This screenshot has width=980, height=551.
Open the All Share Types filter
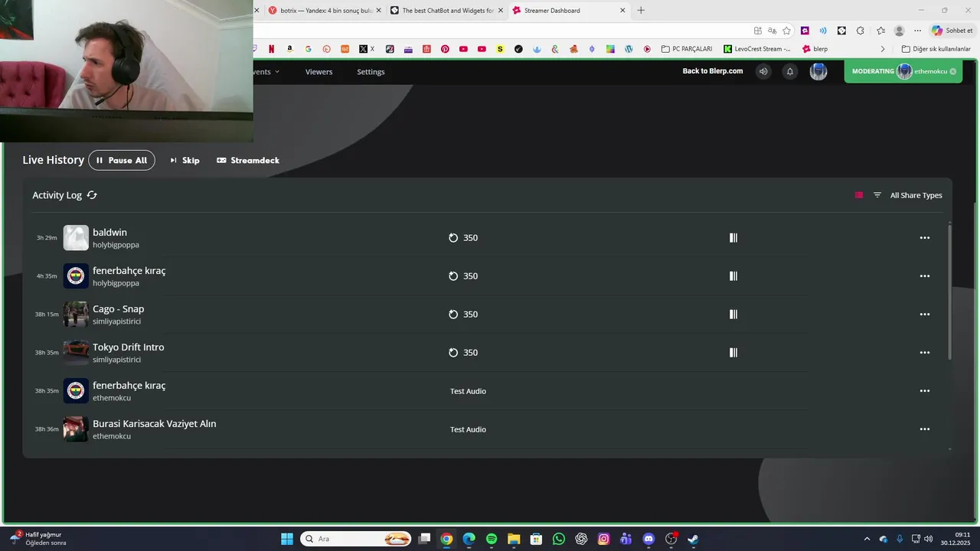coord(916,195)
